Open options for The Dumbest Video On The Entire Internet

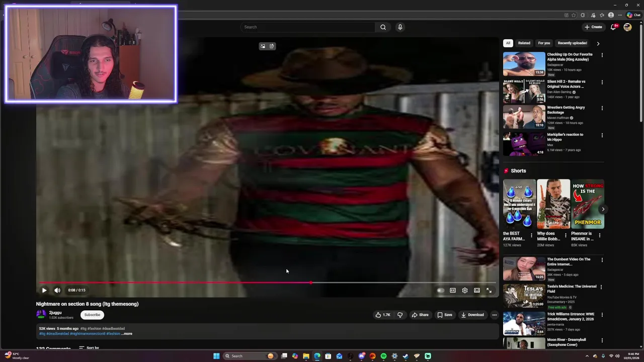[602, 260]
